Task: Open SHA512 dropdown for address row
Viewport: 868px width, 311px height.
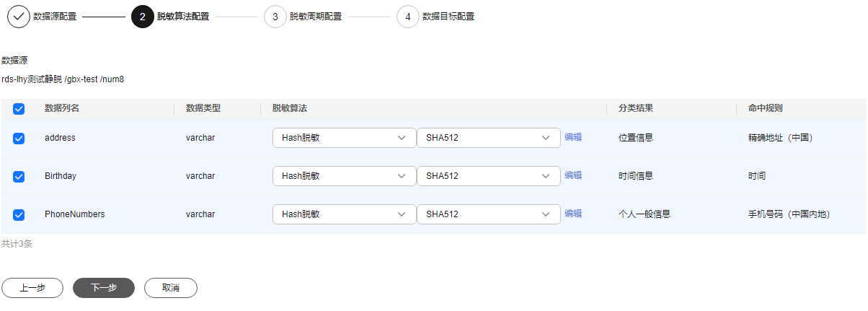Action: (x=488, y=138)
